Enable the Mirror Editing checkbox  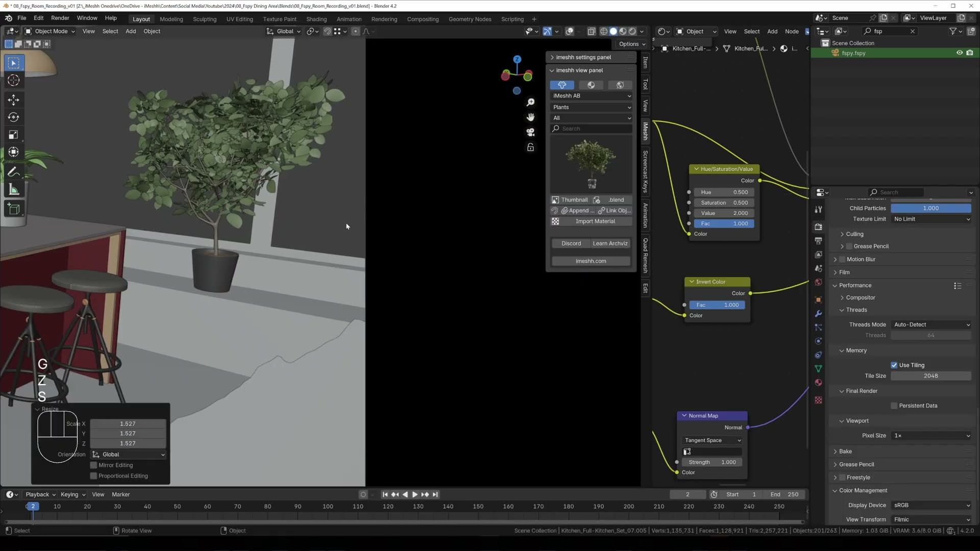(93, 465)
